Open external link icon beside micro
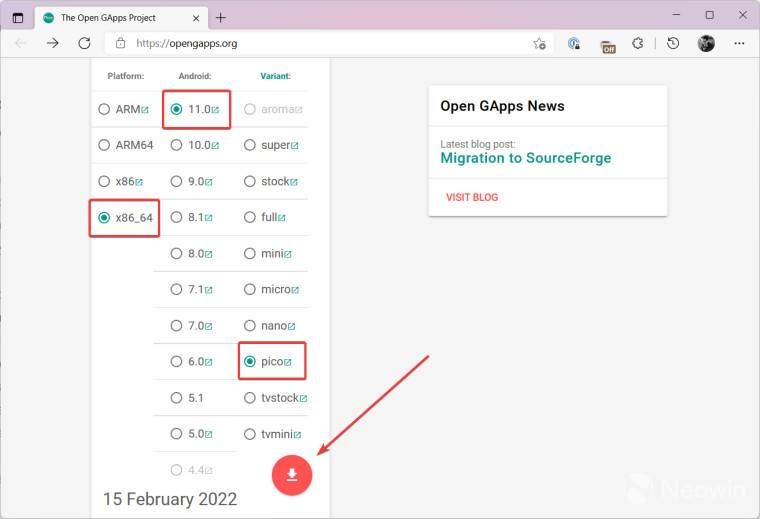This screenshot has width=760, height=519. coord(295,290)
